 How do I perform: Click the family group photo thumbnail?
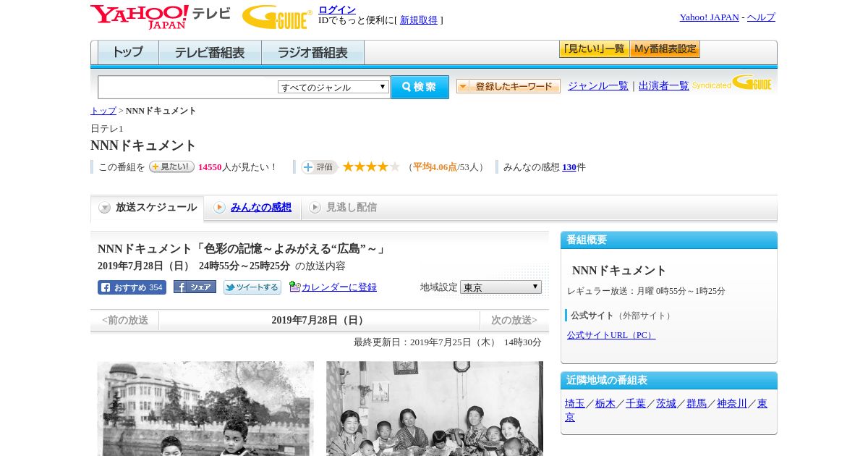pyautogui.click(x=435, y=409)
